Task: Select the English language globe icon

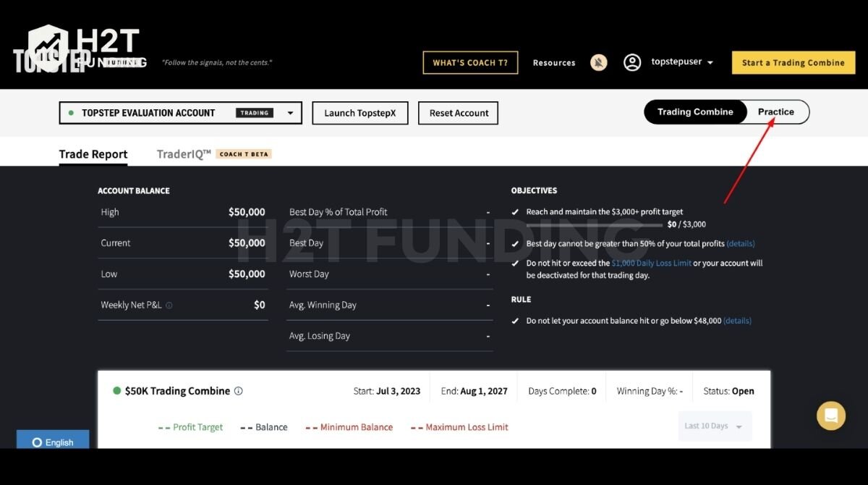Action: click(37, 442)
